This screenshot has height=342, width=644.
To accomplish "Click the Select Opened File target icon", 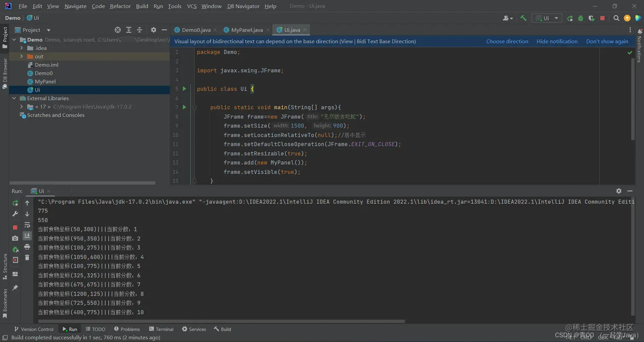I will 118,30.
